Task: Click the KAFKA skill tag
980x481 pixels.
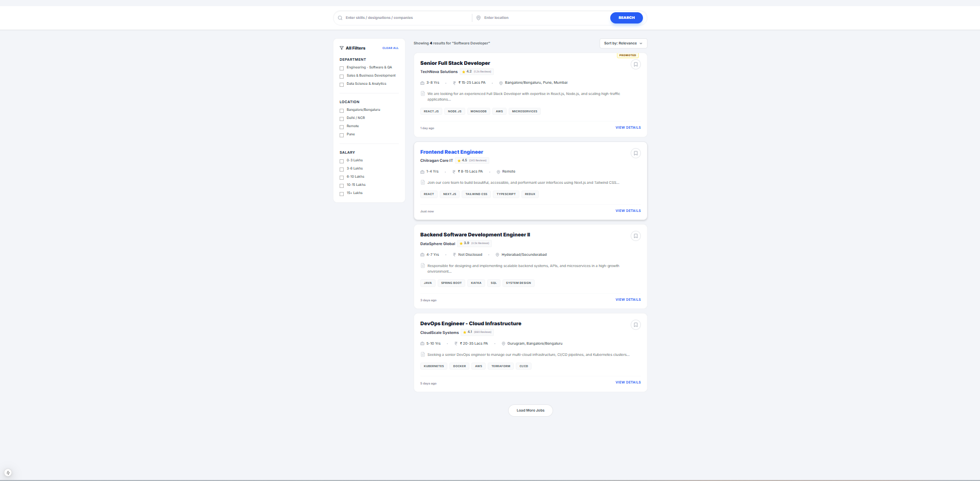Action: pyautogui.click(x=476, y=283)
